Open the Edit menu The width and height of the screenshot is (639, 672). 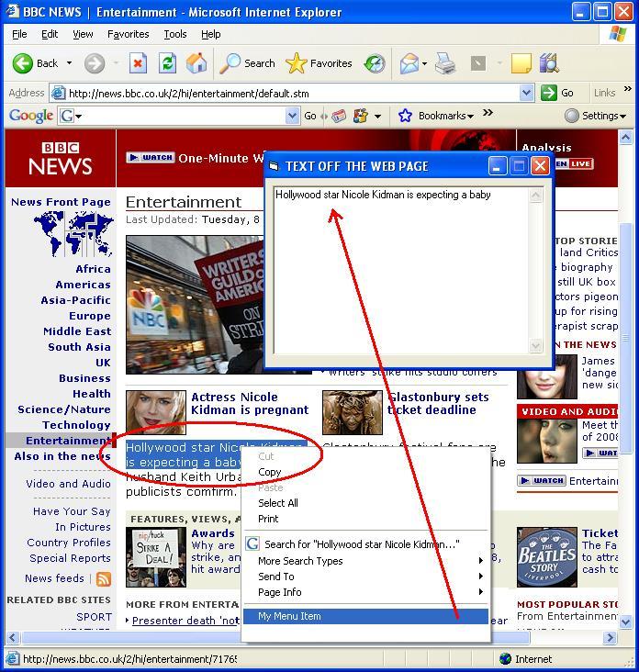click(50, 34)
